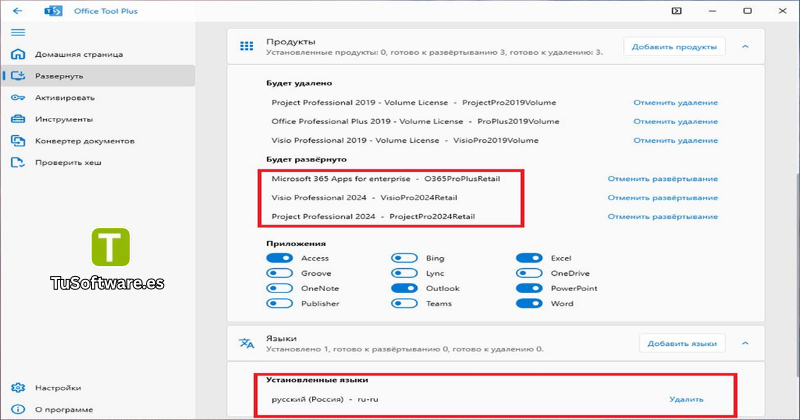
Task: Open Инструменты page
Action: pos(98,119)
